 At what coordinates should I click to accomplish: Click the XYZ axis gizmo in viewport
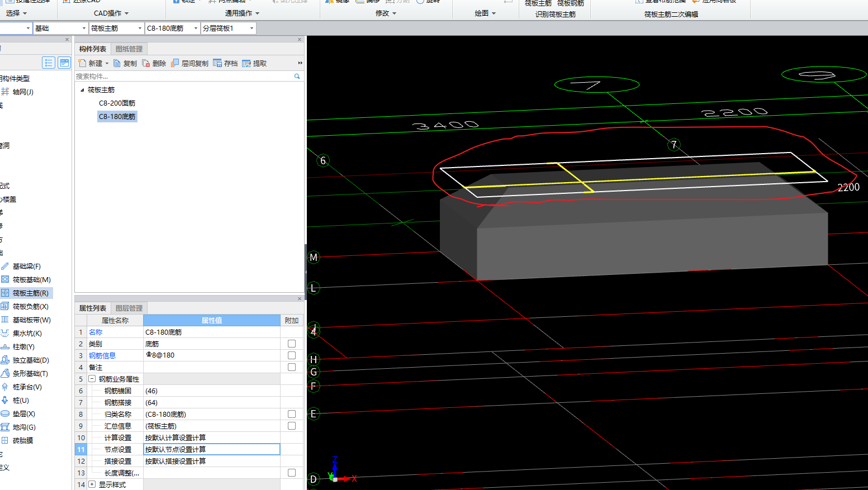pyautogui.click(x=341, y=470)
